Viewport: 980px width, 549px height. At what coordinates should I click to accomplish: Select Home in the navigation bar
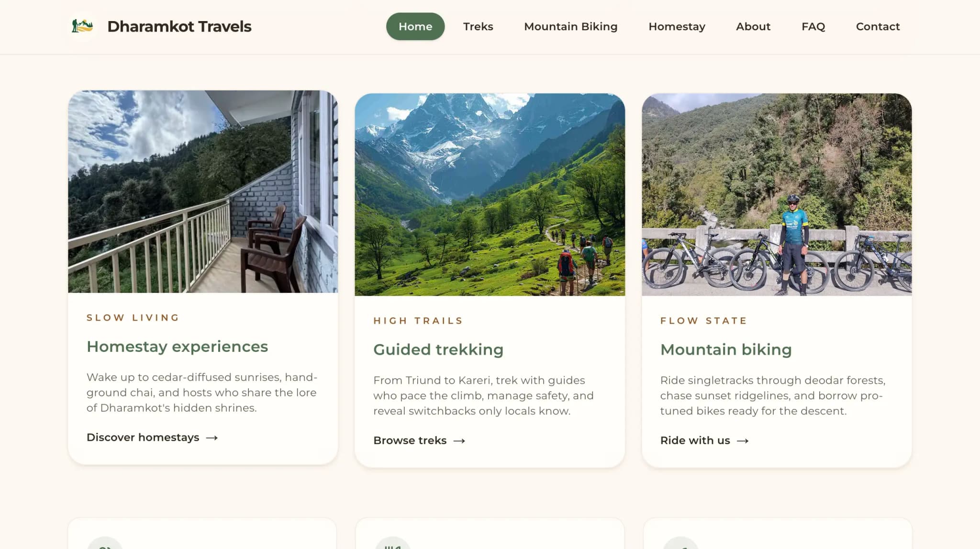415,26
